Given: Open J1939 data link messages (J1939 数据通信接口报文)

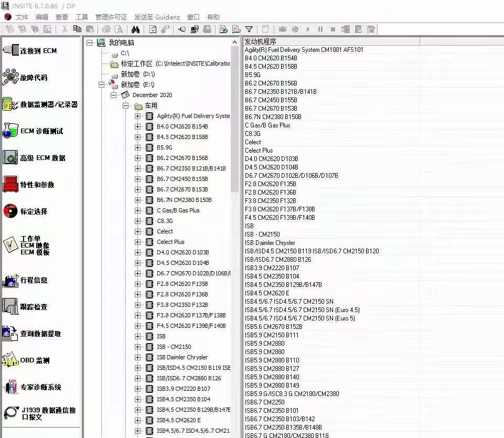Looking at the screenshot, I should (40, 413).
